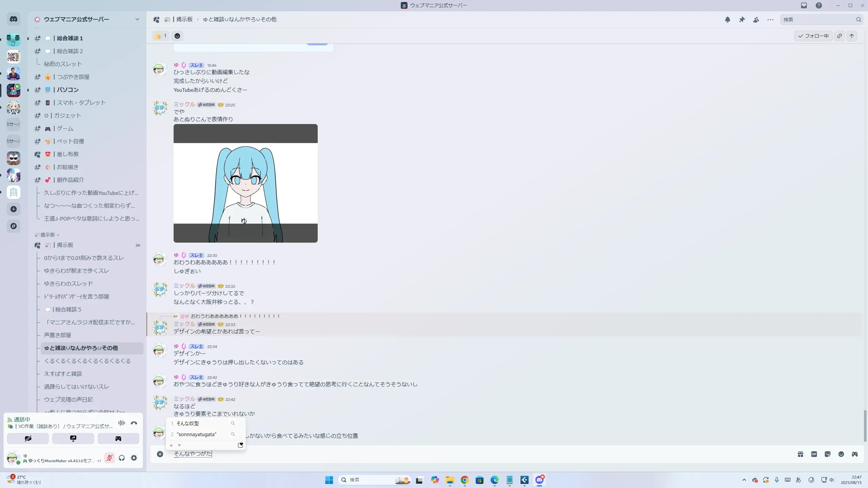
Task: Click the gift Nitro icon
Action: coord(801,454)
